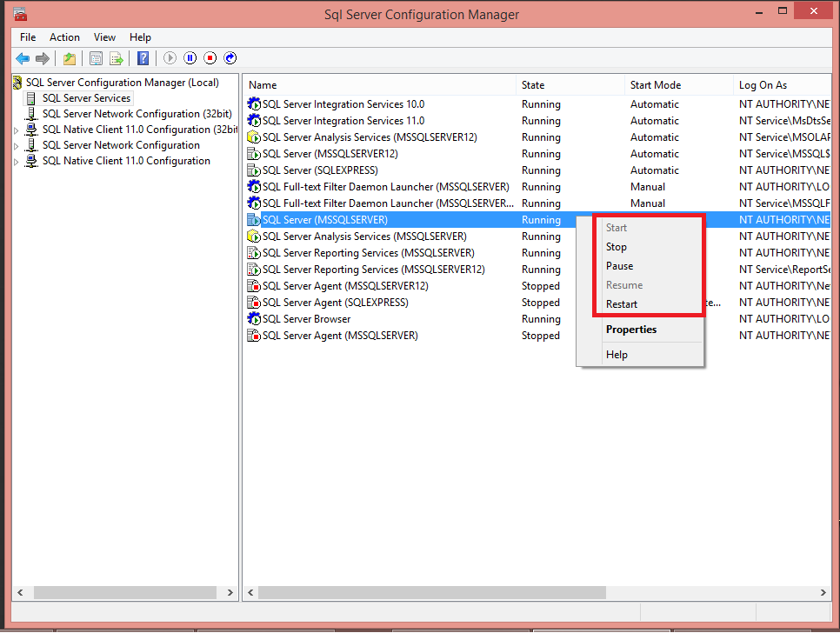Screen dimensions: 840x633
Task: Click left pane scrollbar right arrow
Action: 230,592
